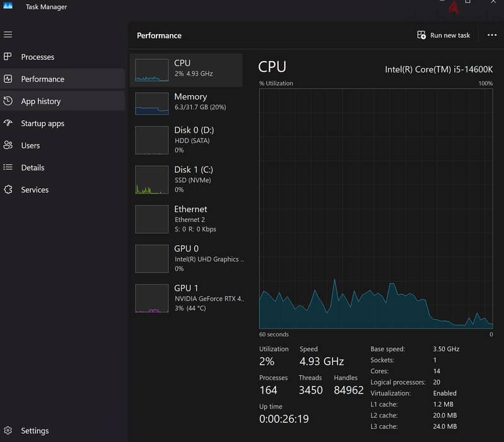Click the '3% (44 °C)' GPU text
The image size is (504, 442).
click(x=190, y=308)
